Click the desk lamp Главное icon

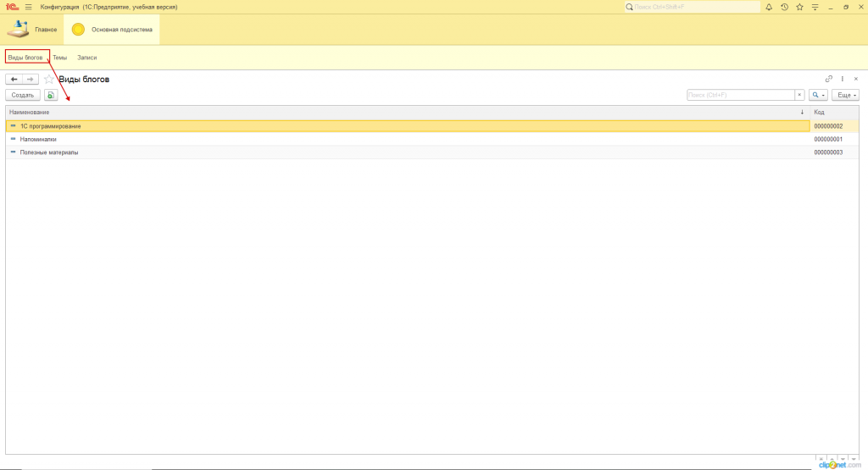coord(18,30)
